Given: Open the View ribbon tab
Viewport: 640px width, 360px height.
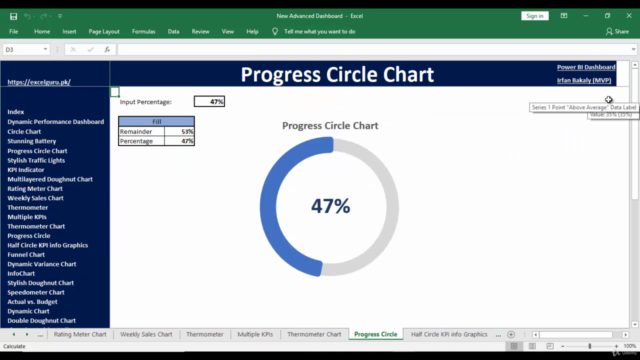Looking at the screenshot, I should (227, 31).
